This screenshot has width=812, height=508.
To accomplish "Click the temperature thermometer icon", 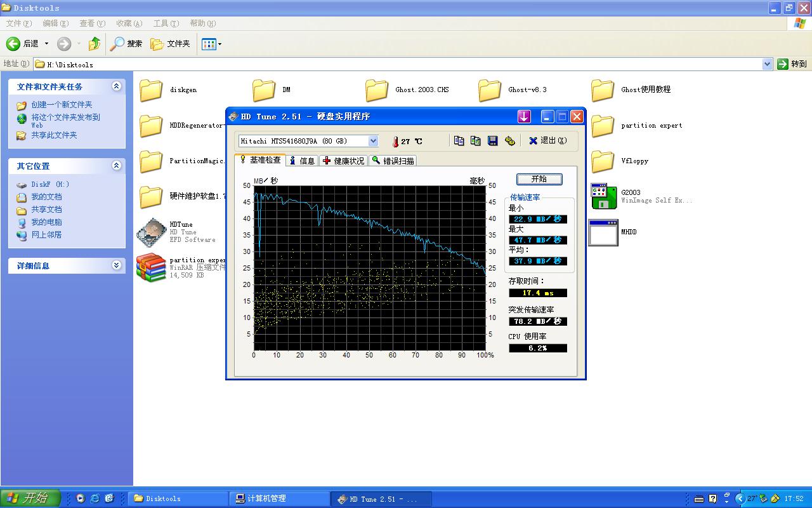I will click(395, 142).
